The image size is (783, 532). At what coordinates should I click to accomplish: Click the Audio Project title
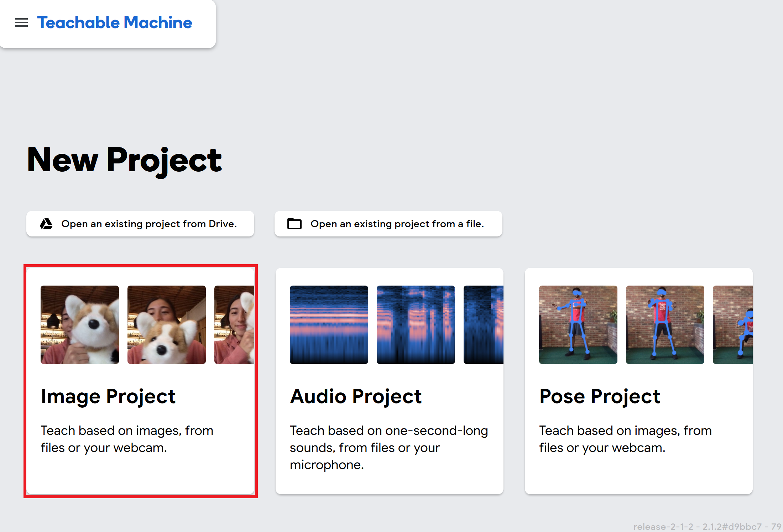tap(355, 396)
